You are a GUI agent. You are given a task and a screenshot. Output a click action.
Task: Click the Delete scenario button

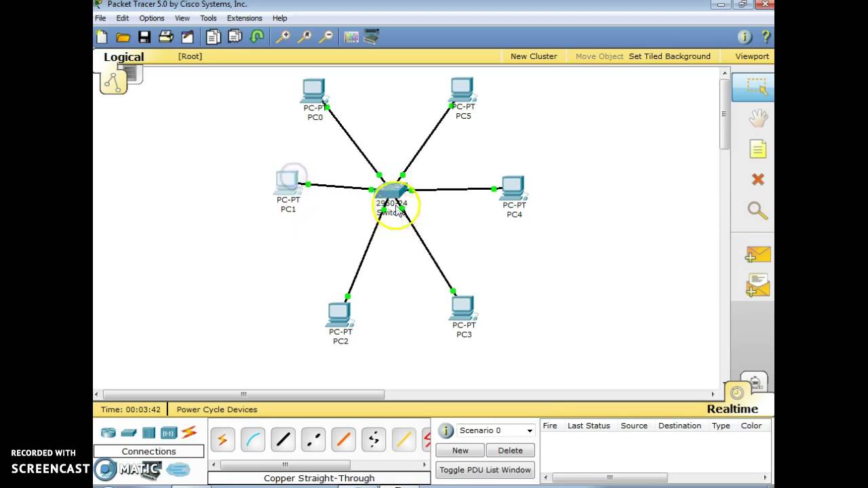[511, 450]
